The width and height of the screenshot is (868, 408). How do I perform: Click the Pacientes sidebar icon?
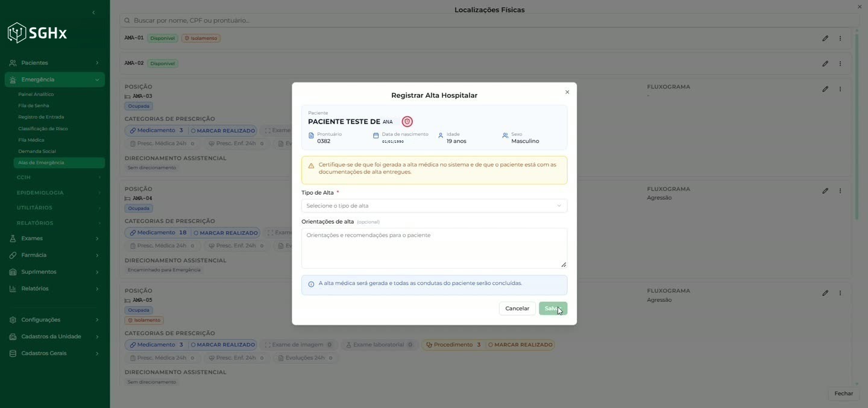[x=13, y=63]
